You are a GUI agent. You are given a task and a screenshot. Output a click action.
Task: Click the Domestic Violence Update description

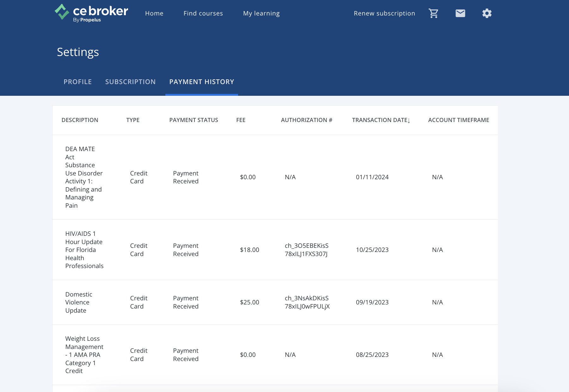pyautogui.click(x=79, y=302)
